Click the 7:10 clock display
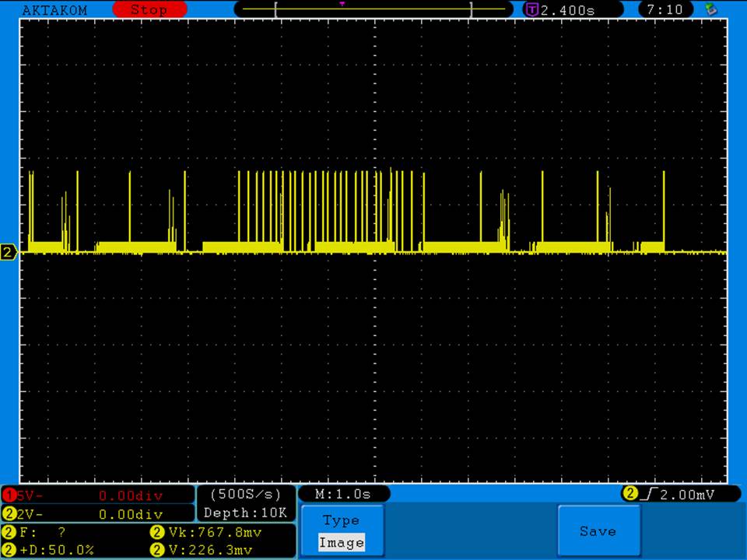This screenshot has height=560, width=747. (665, 9)
